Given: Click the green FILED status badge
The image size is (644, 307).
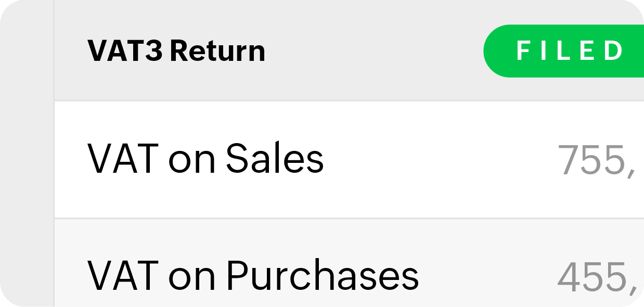Looking at the screenshot, I should pos(564,51).
